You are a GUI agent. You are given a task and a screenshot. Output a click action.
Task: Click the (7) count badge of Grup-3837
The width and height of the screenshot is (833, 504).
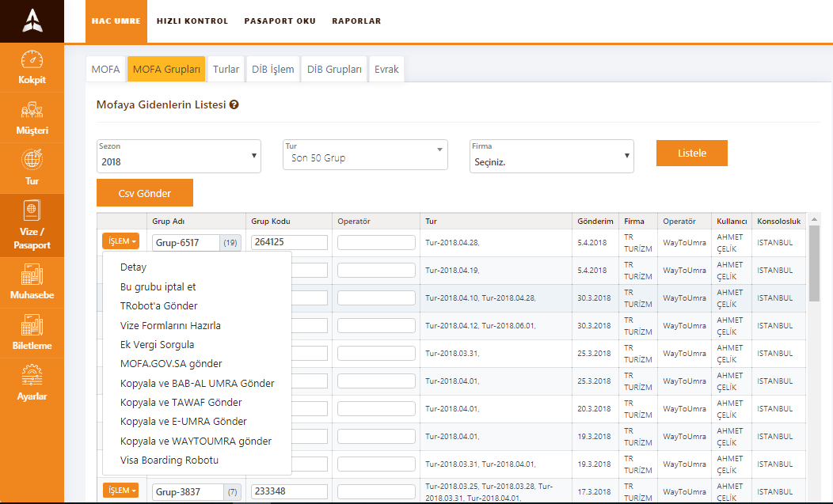coord(232,492)
